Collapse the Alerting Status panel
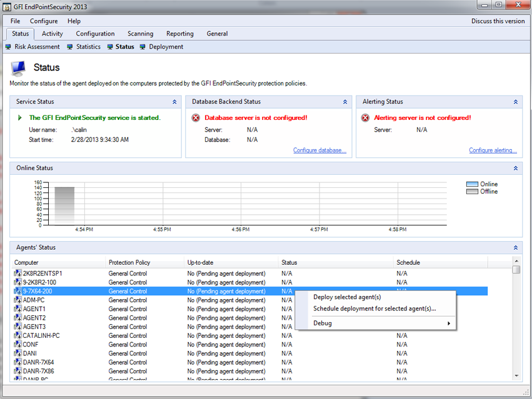 (x=516, y=102)
